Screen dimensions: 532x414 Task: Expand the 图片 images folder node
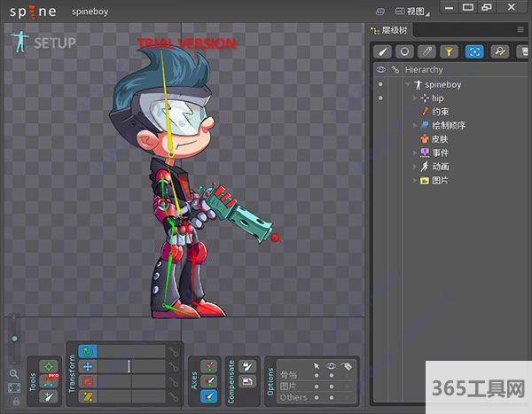click(x=415, y=180)
